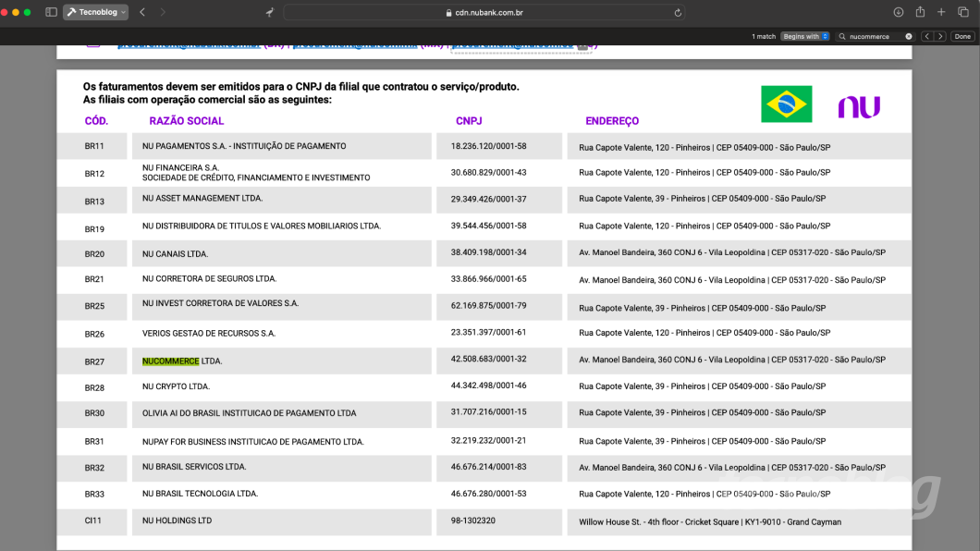Go forward with the forward arrow
The image size is (980, 551).
[x=163, y=12]
